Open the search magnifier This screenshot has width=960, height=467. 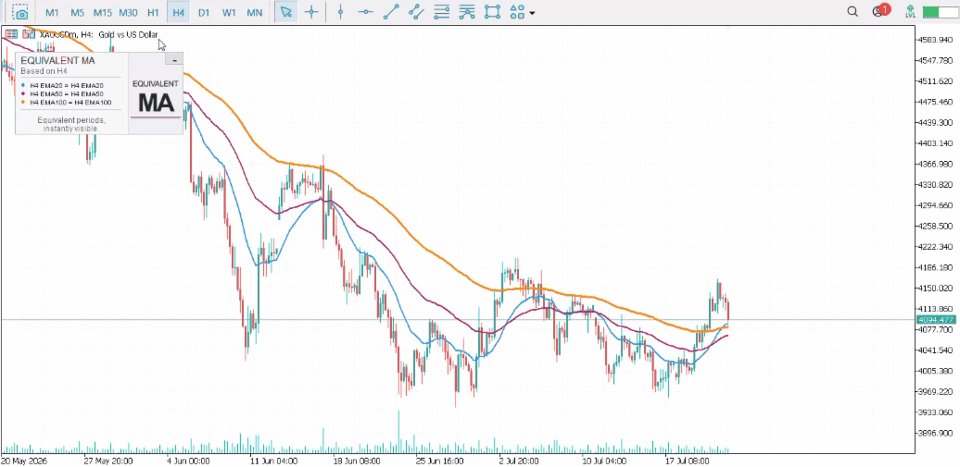852,12
